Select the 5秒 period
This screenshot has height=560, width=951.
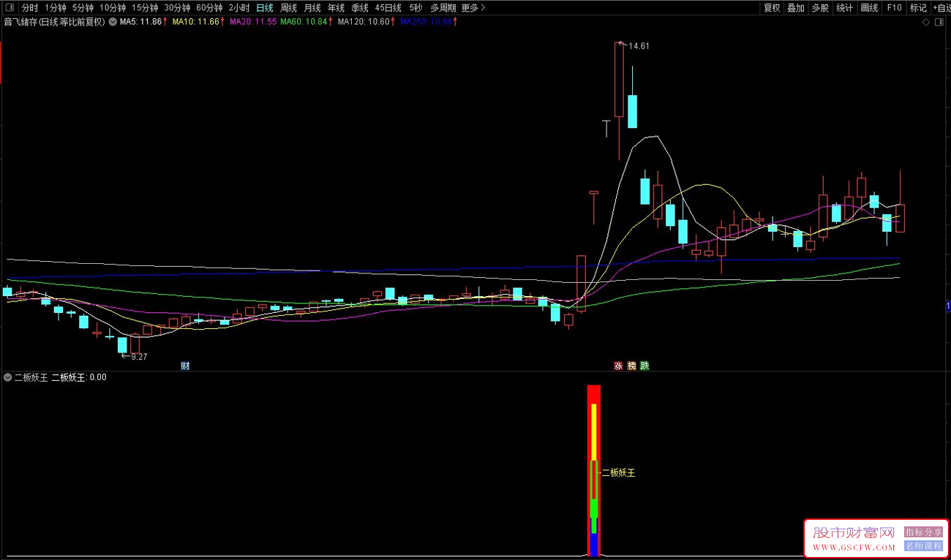click(x=416, y=7)
